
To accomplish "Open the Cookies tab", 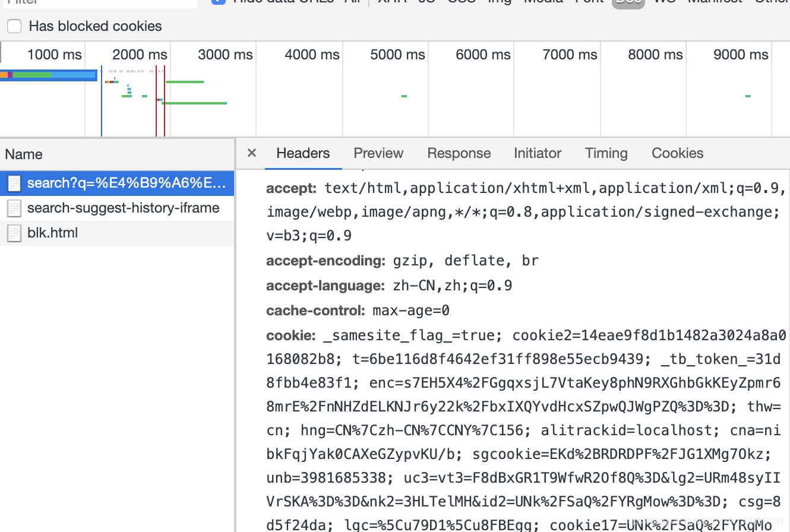I will (678, 153).
